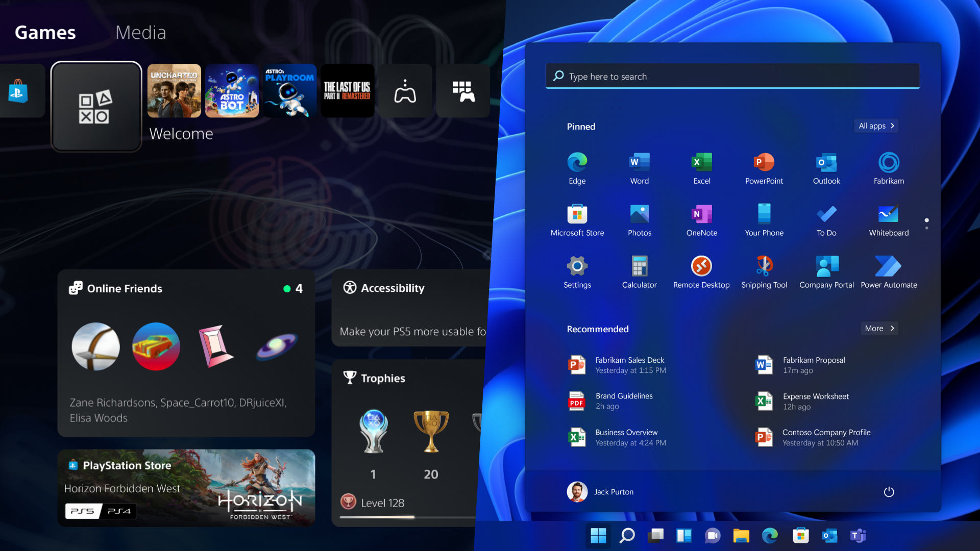Select the Astro Bot game tile
980x551 pixels.
232,91
